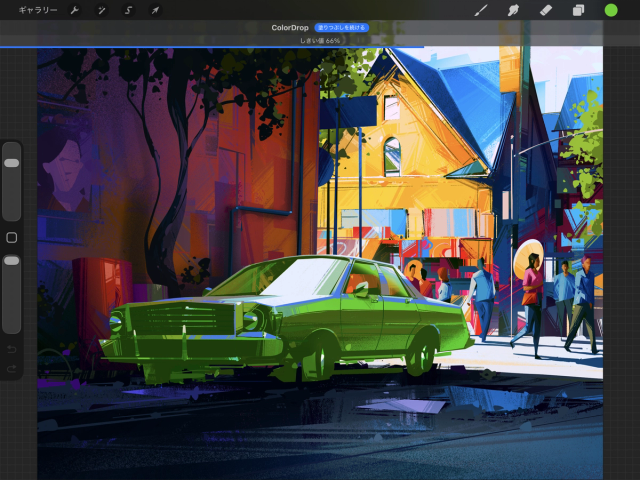The width and height of the screenshot is (640, 480).
Task: Tap the 塗りつぶしを続ける continue filling button
Action: pos(342,28)
